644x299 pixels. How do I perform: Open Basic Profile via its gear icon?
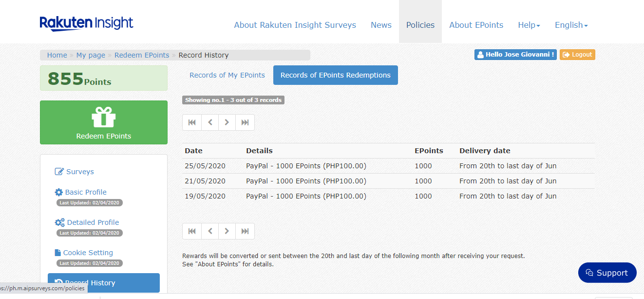coord(58,192)
